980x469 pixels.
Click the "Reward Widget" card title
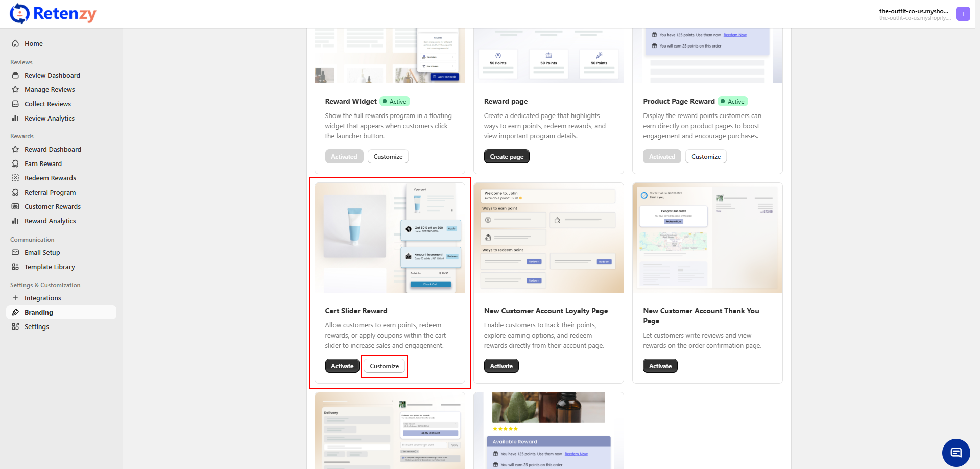[351, 101]
